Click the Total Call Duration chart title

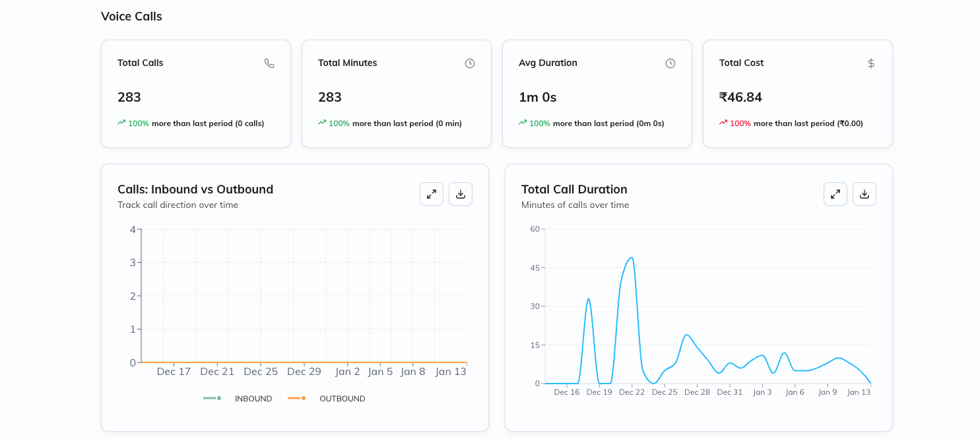click(x=574, y=189)
